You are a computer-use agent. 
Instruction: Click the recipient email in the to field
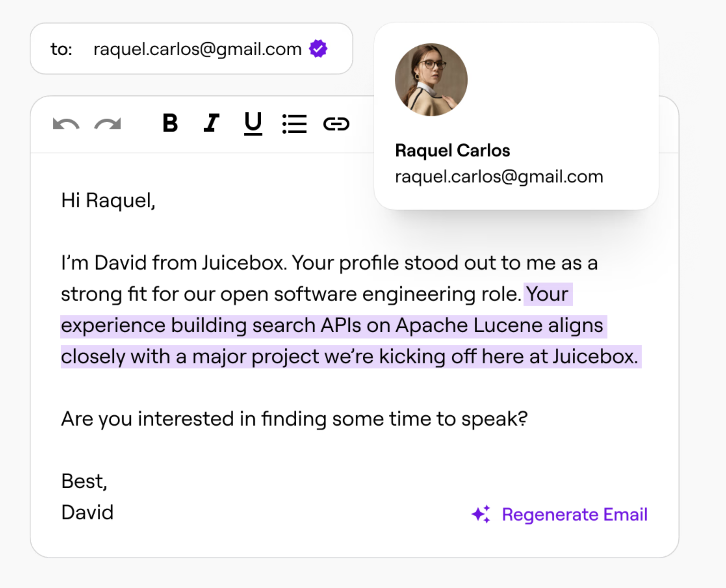click(198, 49)
